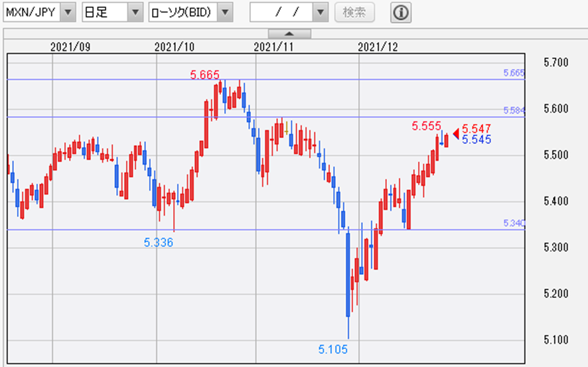Click the 5.100 price axis value

555,340
